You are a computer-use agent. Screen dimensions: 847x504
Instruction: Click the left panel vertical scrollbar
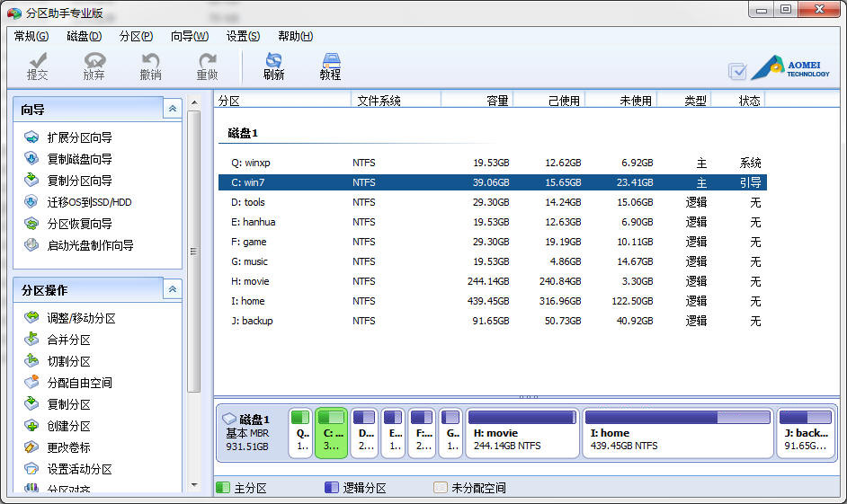pos(193,252)
